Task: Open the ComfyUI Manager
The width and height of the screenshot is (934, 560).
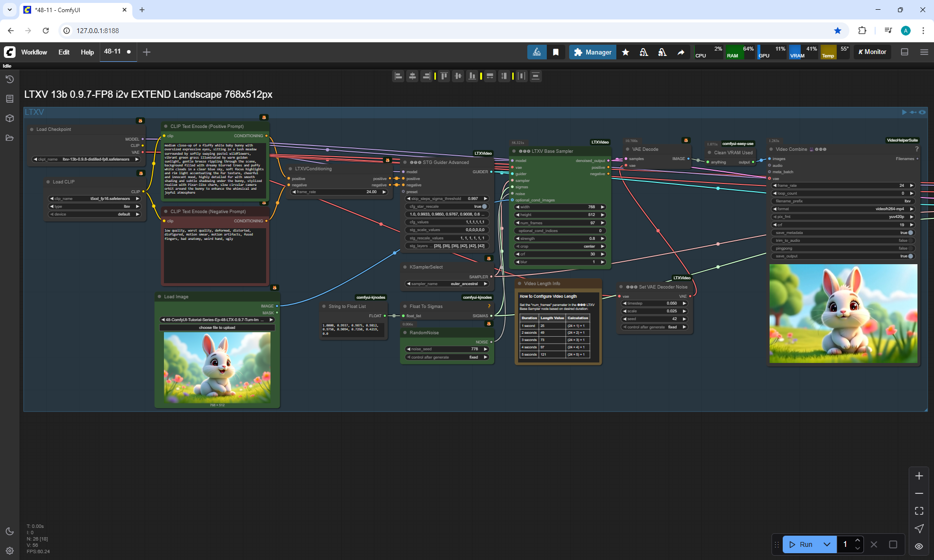Action: 593,52
